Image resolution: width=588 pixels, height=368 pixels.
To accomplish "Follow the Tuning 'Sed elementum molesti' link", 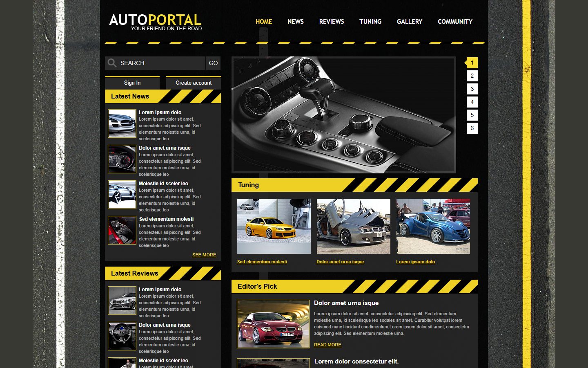I will point(262,262).
